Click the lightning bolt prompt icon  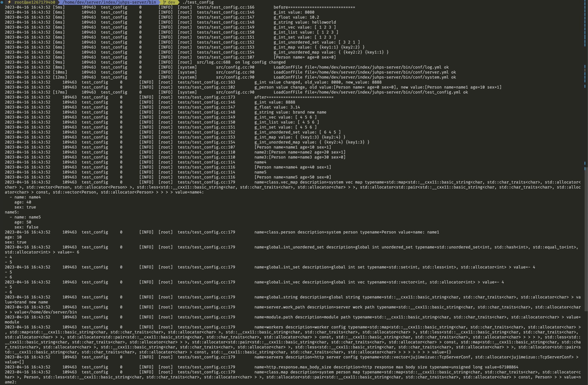click(x=9, y=2)
